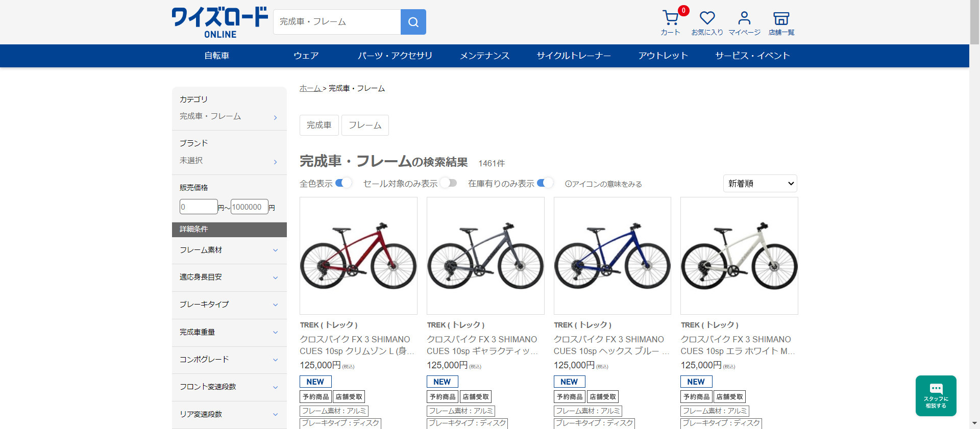The height and width of the screenshot is (429, 980).
Task: Click the ホーム breadcrumb link
Action: 310,88
